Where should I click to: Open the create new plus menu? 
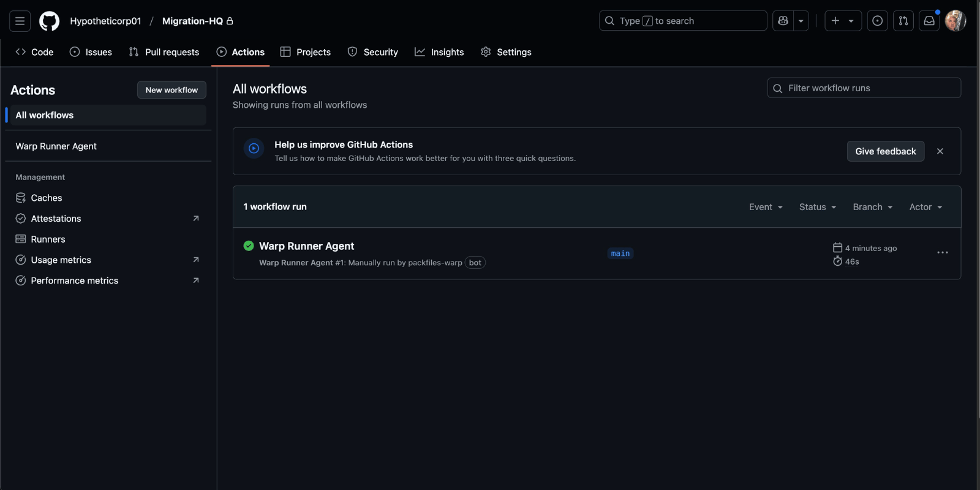[x=843, y=21]
